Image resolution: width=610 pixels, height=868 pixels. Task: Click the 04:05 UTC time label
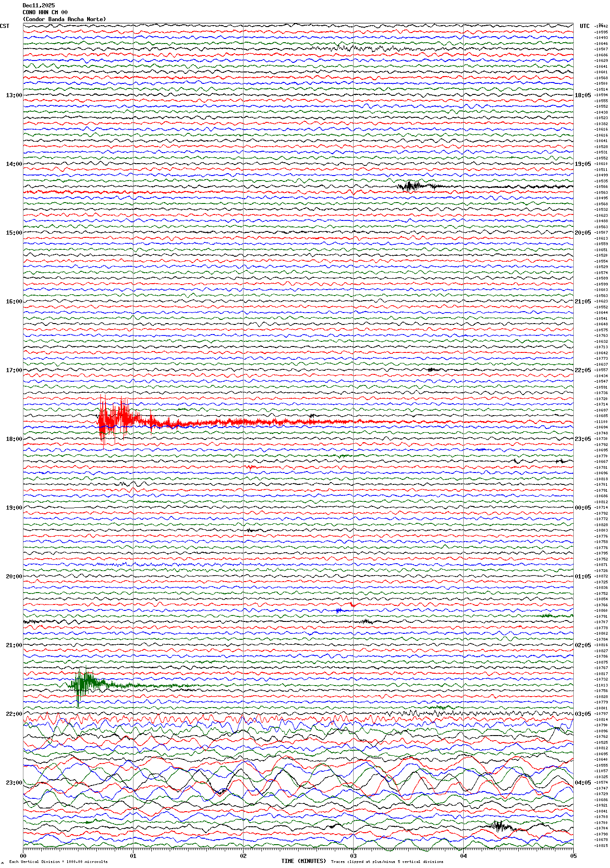[x=582, y=783]
